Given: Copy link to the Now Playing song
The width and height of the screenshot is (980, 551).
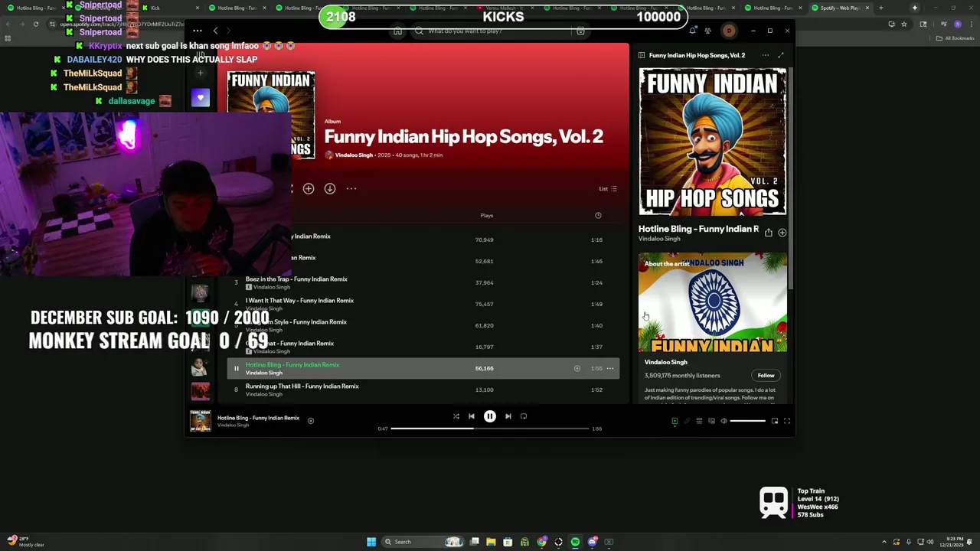Looking at the screenshot, I should [769, 233].
